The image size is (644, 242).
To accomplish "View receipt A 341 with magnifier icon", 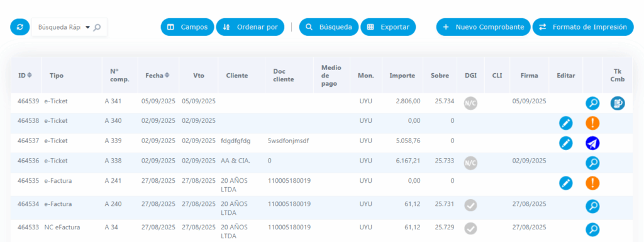I will (x=592, y=103).
